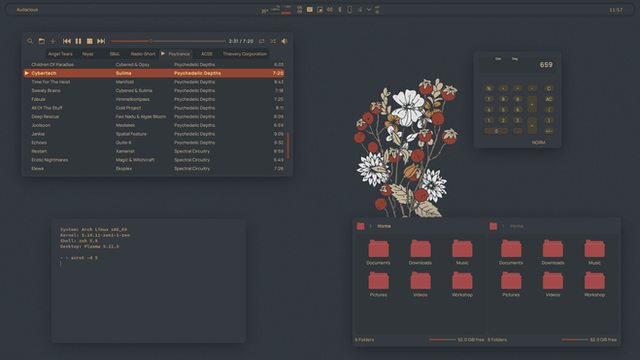
Task: Click the percent key on calculator
Action: tap(489, 88)
